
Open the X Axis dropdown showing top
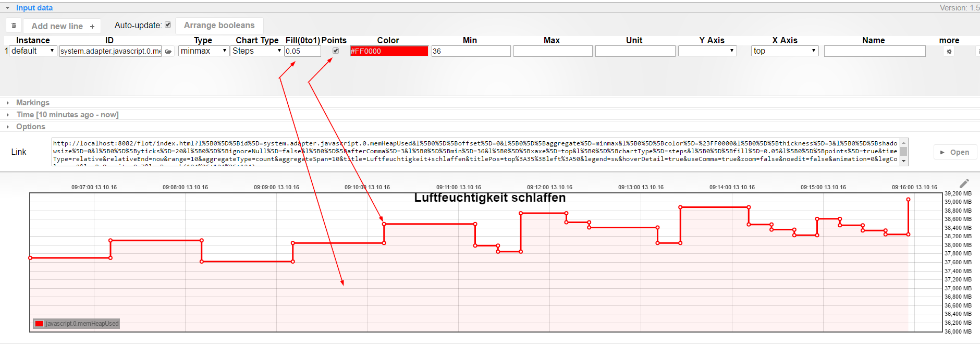(785, 51)
